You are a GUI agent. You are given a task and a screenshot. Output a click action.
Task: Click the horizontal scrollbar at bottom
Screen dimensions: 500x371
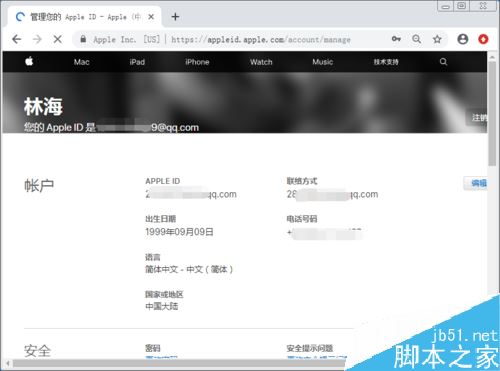click(x=179, y=363)
